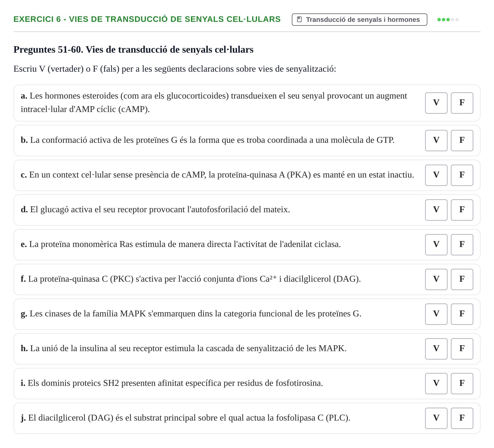This screenshot has height=448, width=494.
Task: Click the instruction text Escriu V o F
Action: point(175,69)
